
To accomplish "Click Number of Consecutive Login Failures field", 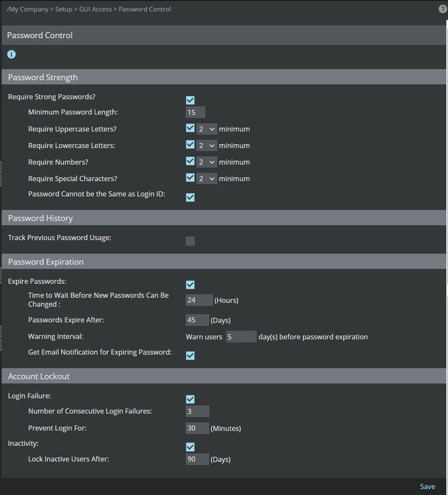I will pos(197,411).
